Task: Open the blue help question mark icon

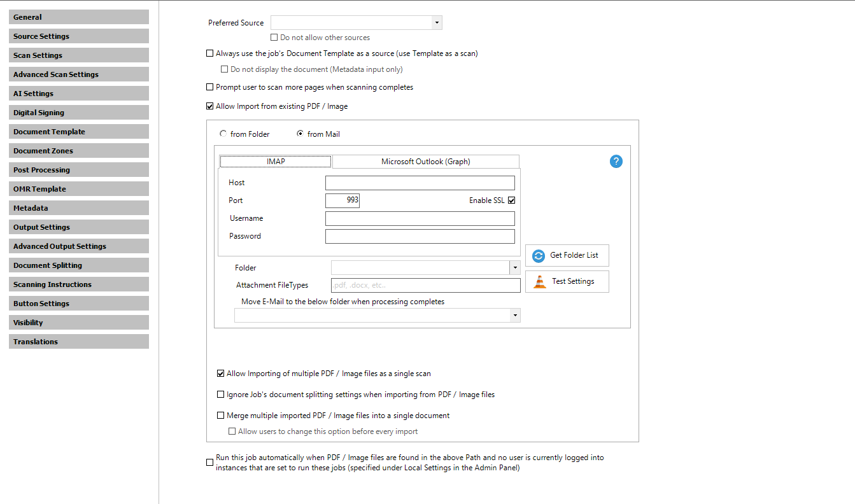Action: 616,162
